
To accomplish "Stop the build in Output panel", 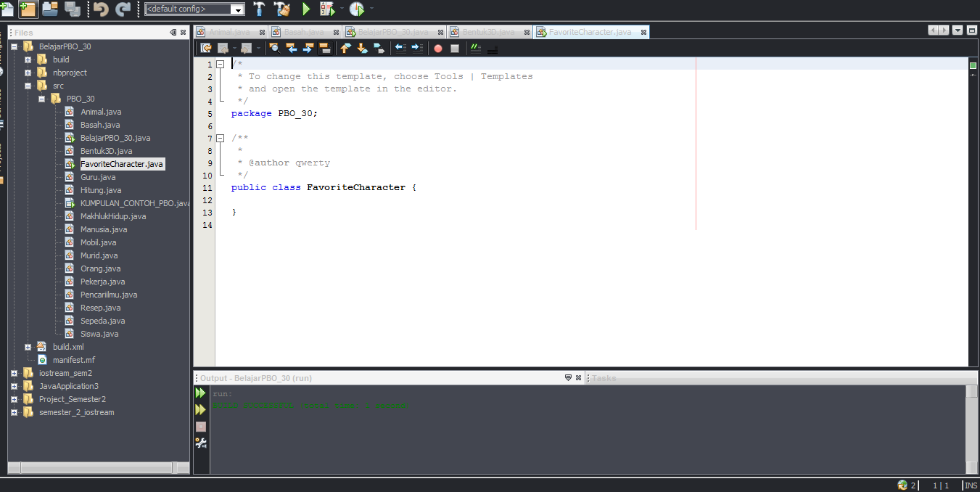I will coord(201,427).
